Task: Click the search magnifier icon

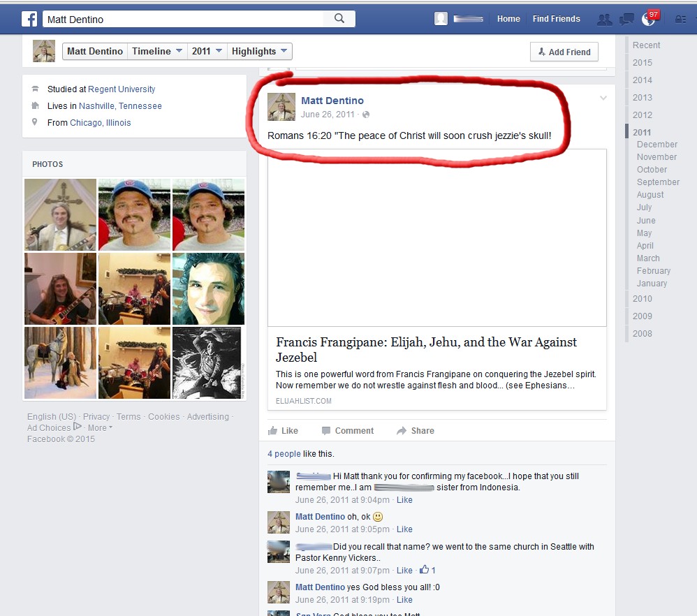Action: [x=339, y=18]
